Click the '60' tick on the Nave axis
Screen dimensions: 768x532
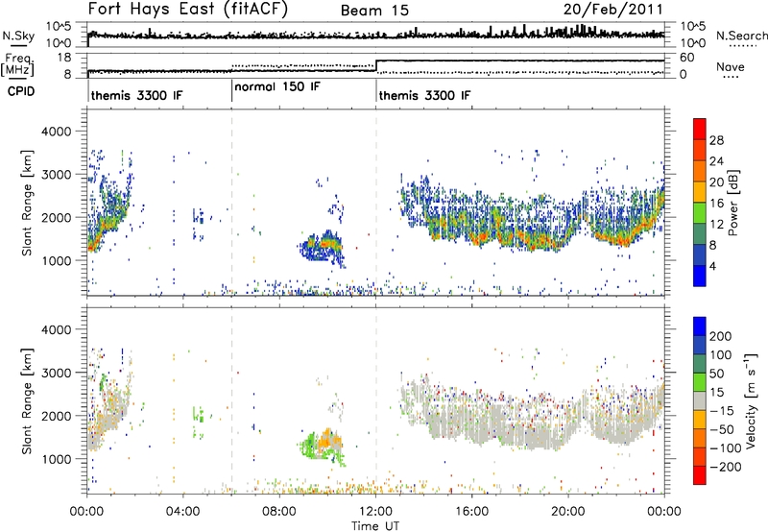pyautogui.click(x=687, y=58)
